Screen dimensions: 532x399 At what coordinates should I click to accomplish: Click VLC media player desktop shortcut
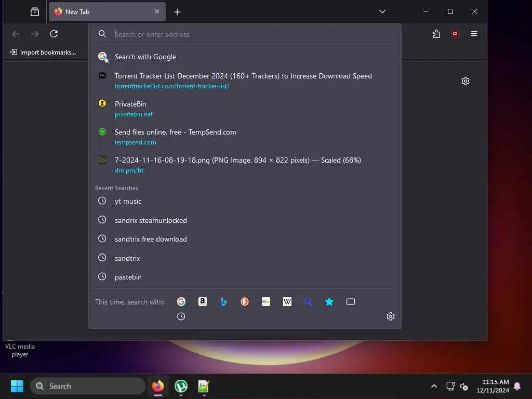[20, 350]
